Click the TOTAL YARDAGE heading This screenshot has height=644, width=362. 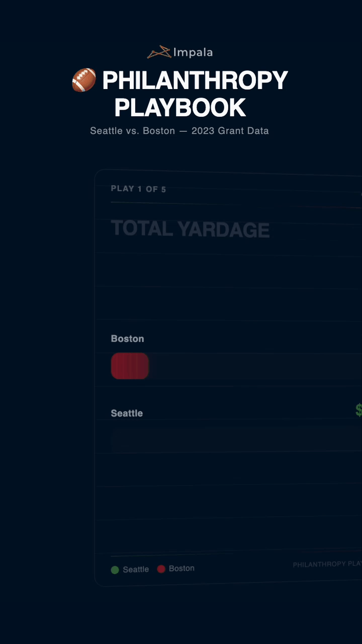(190, 229)
